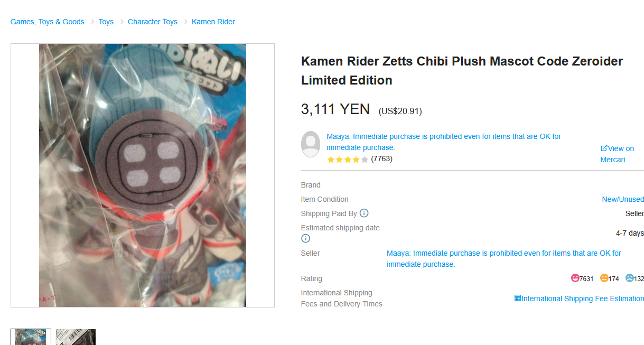Open the Character Toys breadcrumb link
The image size is (644, 345).
point(153,22)
